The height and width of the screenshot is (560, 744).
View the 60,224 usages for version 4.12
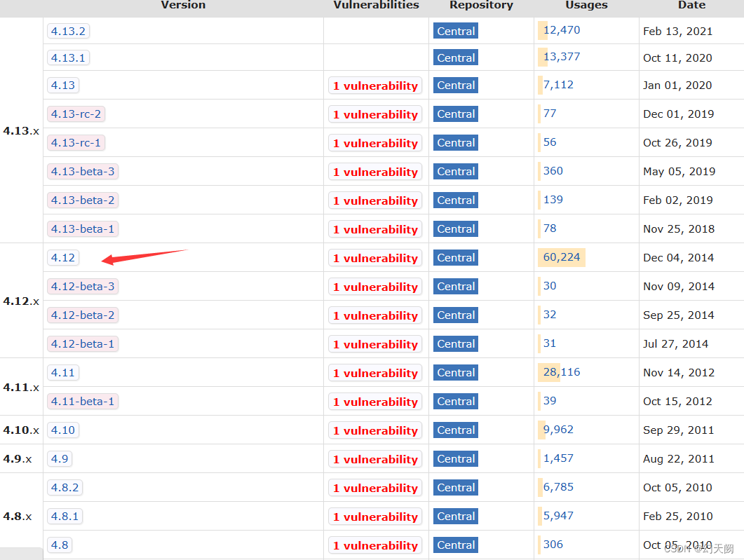coord(561,257)
